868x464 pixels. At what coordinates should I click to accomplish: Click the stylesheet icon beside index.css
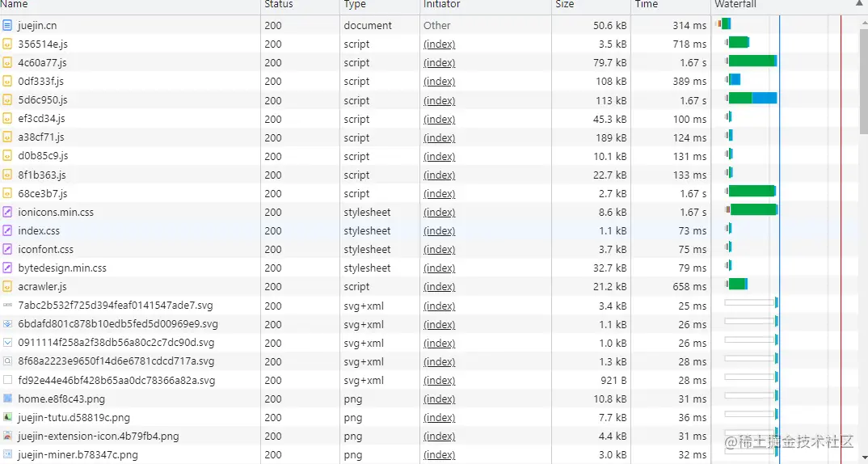(7, 231)
